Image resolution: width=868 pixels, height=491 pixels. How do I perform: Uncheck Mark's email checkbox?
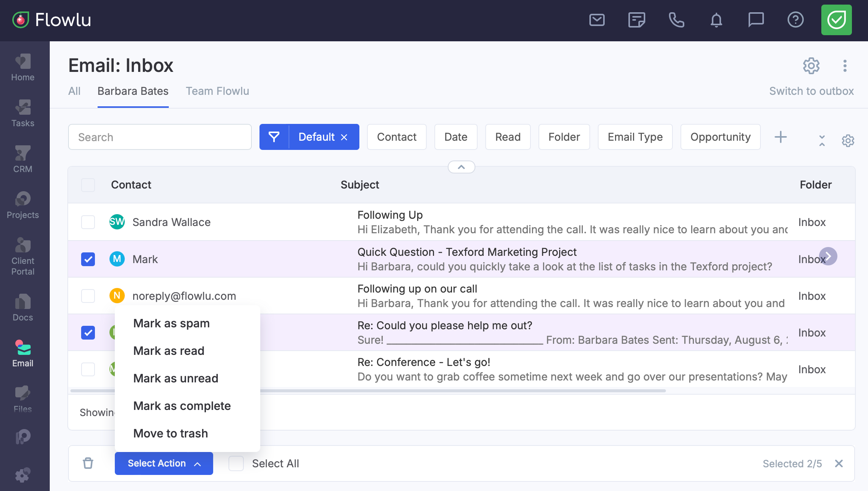click(x=88, y=259)
